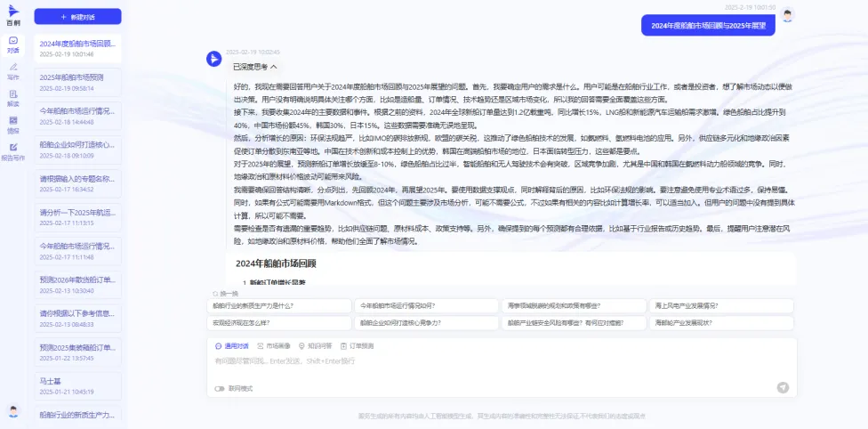Screen dimensions: 868x429
Task: Open the 写作 (writing) sidebar icon
Action: pyautogui.click(x=12, y=73)
